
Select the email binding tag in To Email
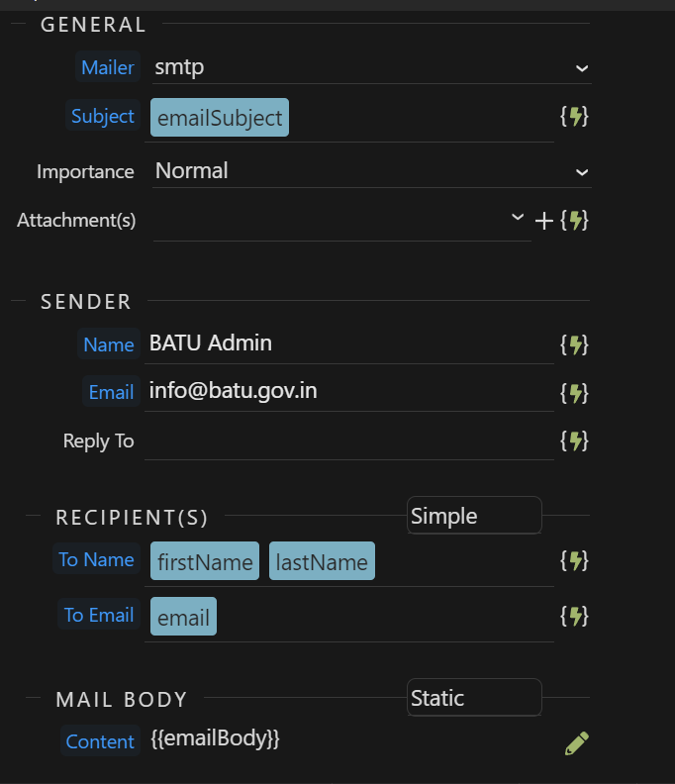(x=183, y=617)
